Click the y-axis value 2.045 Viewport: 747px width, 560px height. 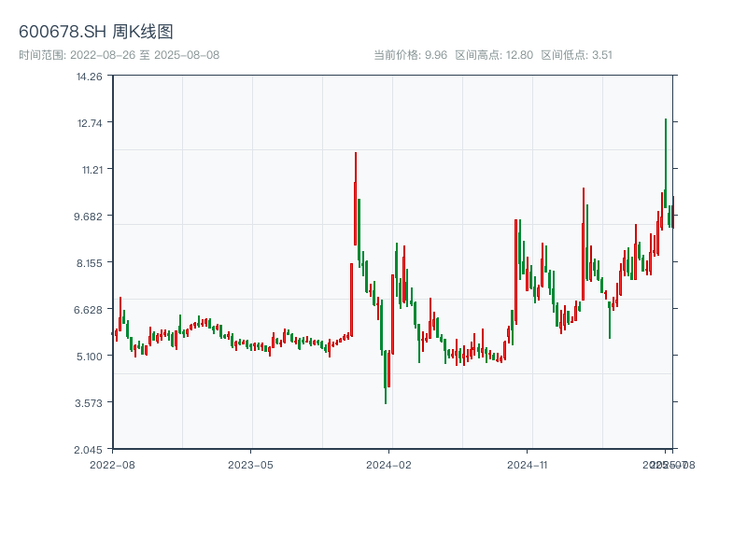coord(88,450)
